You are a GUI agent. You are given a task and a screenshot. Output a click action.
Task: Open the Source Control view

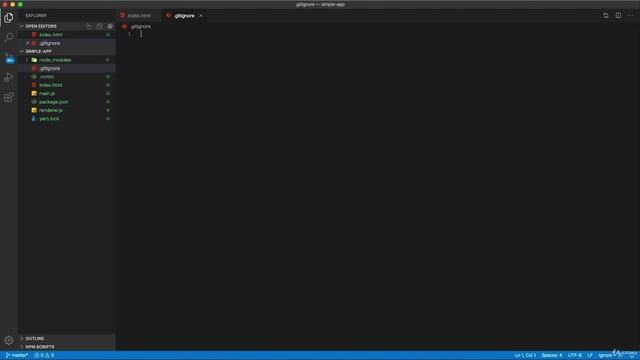[9, 58]
